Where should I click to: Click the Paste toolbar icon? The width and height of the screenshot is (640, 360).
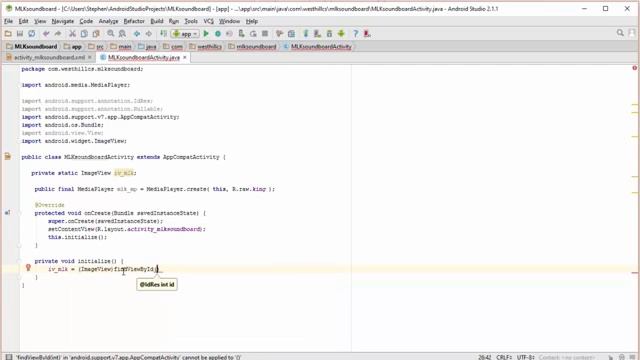(96, 34)
